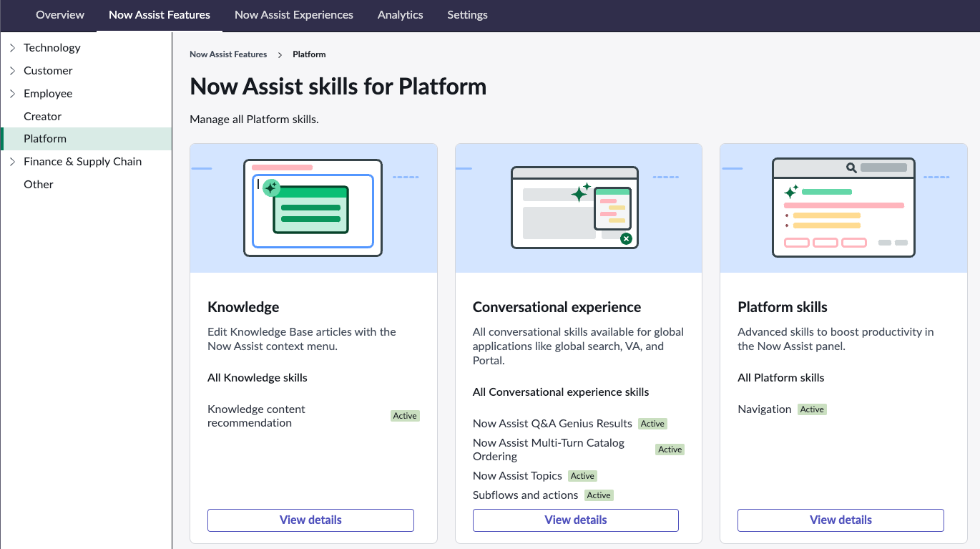The width and height of the screenshot is (980, 549).
Task: Click the All Platform skills label
Action: click(781, 378)
